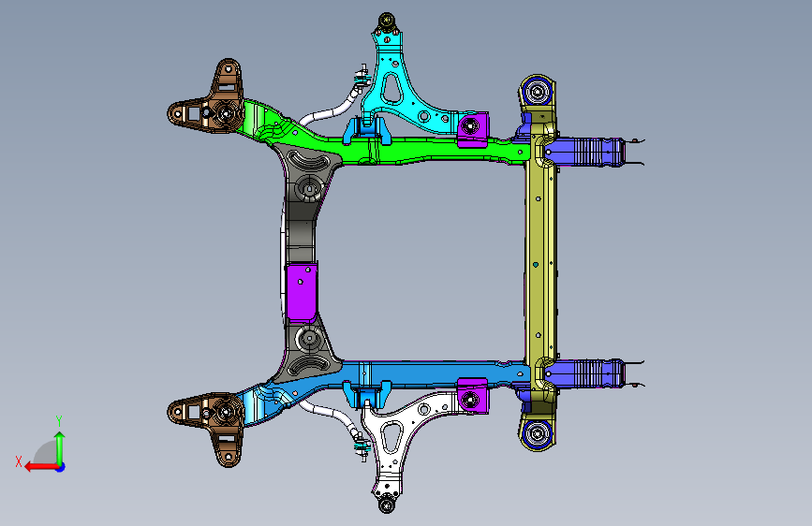Select the gray XY plane quadrant of triad
Viewport: 812px width, 526px height.
46,452
